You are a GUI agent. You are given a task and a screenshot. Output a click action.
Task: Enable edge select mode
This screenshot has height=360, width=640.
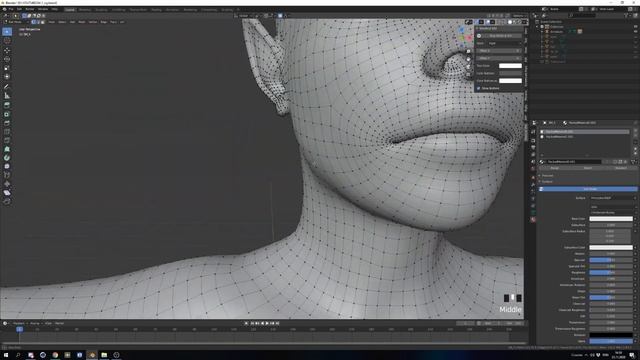38,22
